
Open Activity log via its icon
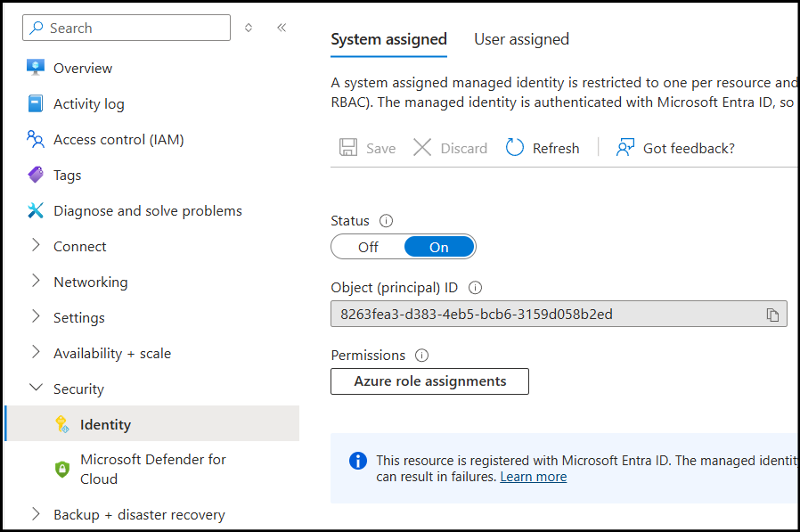36,104
